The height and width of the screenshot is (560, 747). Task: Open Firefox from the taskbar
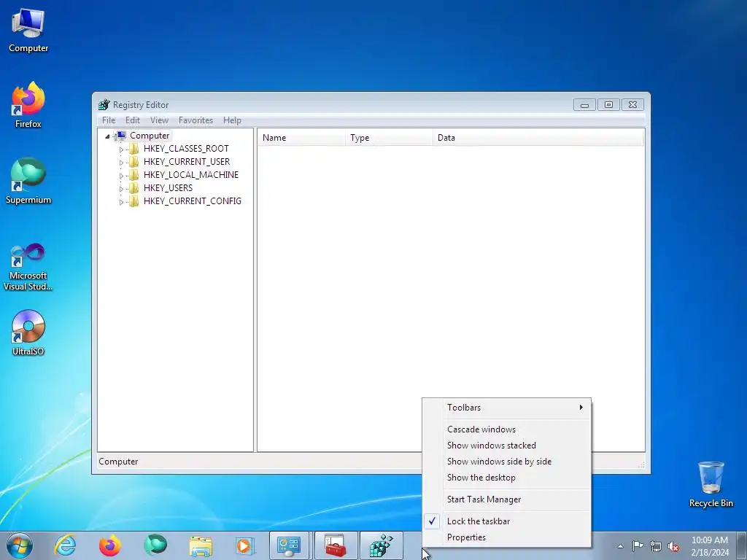(x=110, y=545)
